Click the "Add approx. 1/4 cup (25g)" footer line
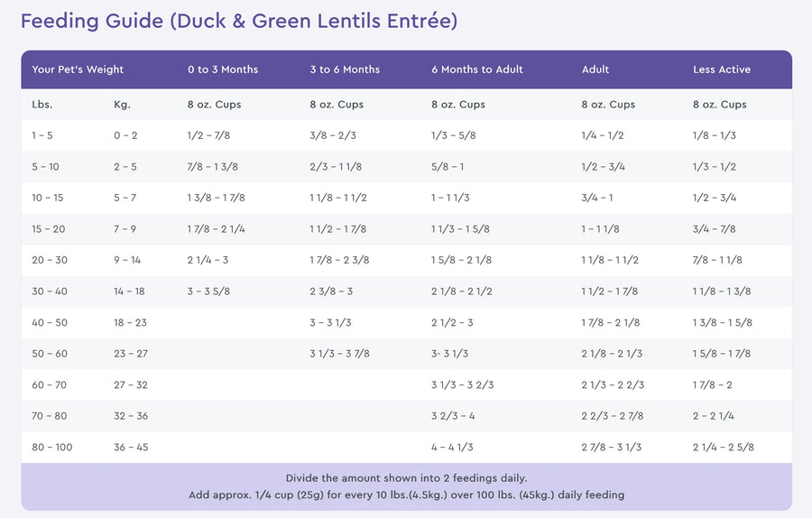Screen dimensions: 812x518 [406, 495]
